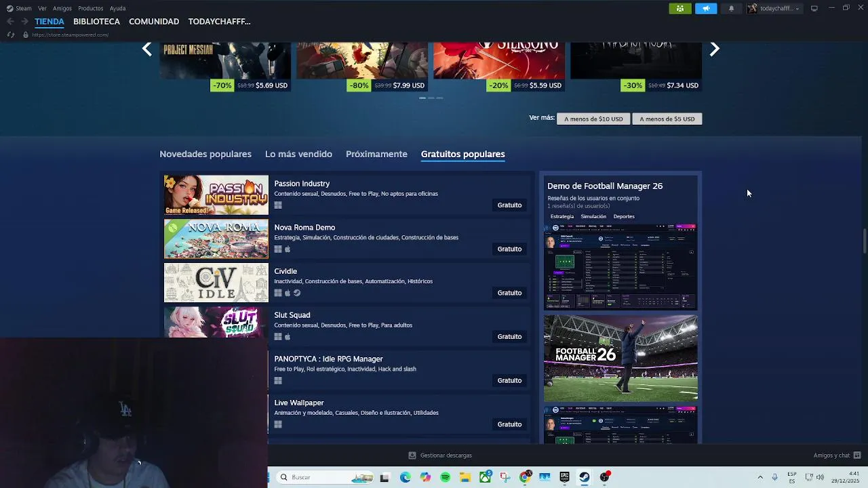
Task: Open the Ver menu
Action: (42, 8)
